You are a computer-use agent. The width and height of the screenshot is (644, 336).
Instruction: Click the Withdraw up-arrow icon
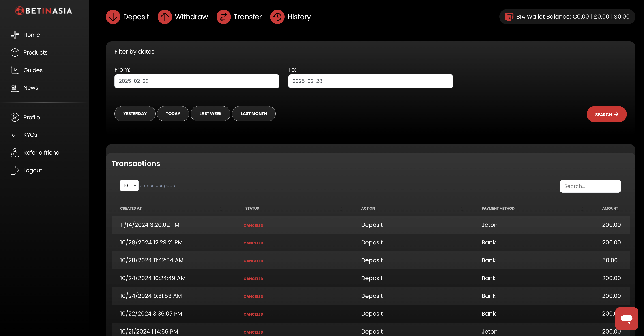tap(165, 17)
